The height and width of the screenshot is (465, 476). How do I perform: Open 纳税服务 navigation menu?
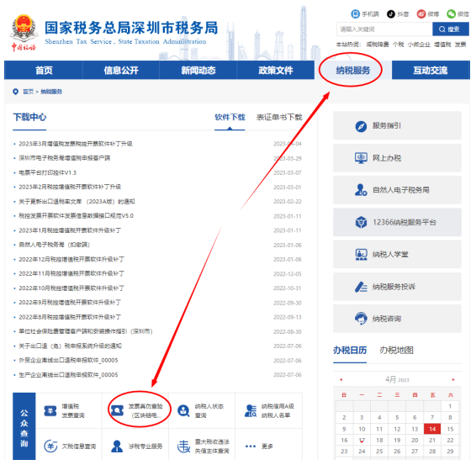(353, 70)
